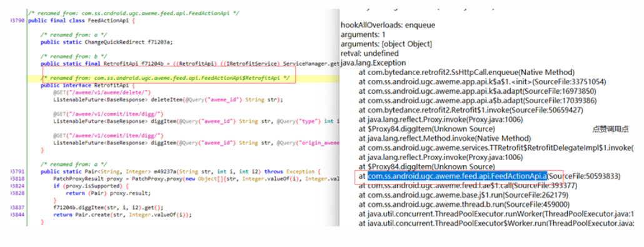Viewport: 644px width, 247px height.
Task: Select the java.lang.Exception log line
Action: [x=373, y=63]
